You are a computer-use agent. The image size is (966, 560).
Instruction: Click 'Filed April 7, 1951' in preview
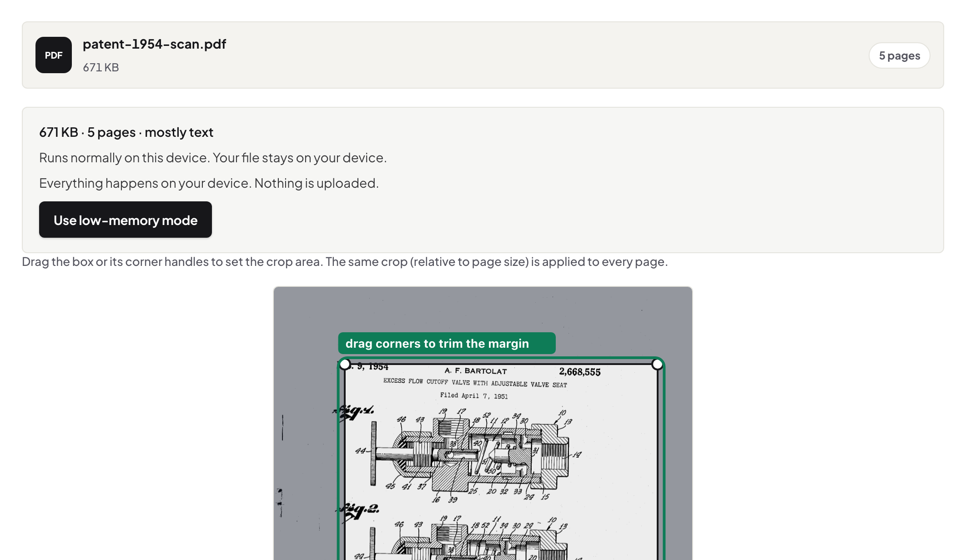[x=474, y=395]
